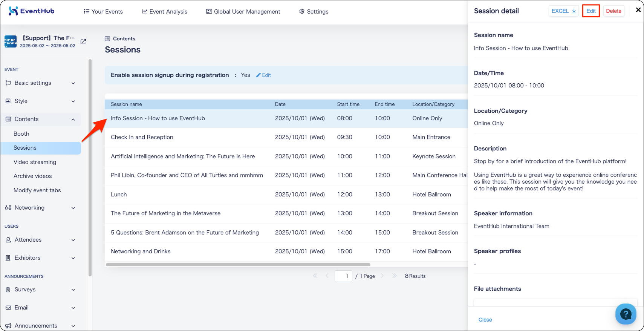
Task: Select 'Networking and Drinks' session row
Action: point(286,251)
